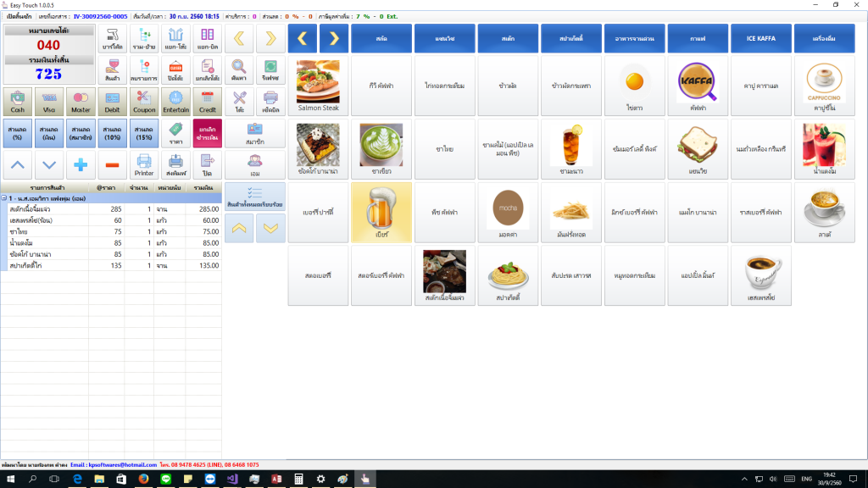Add Cappuccino item to order
The height and width of the screenshot is (488, 868).
click(825, 86)
